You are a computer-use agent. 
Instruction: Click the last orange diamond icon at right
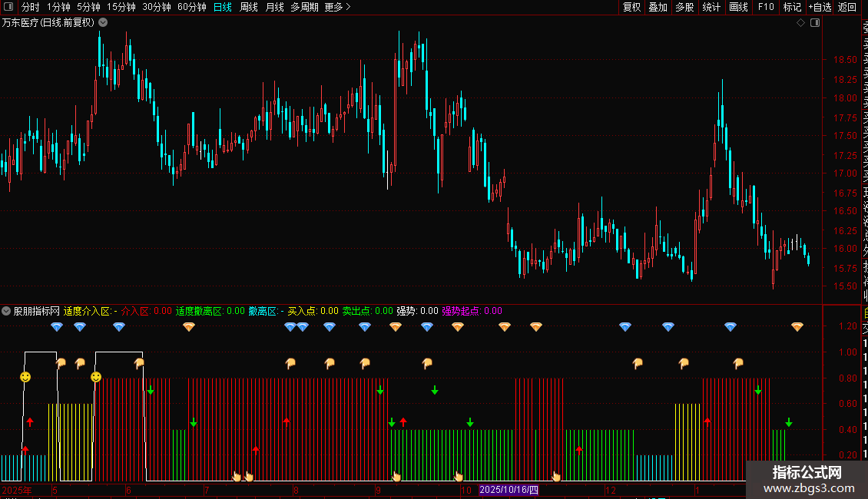pyautogui.click(x=797, y=327)
